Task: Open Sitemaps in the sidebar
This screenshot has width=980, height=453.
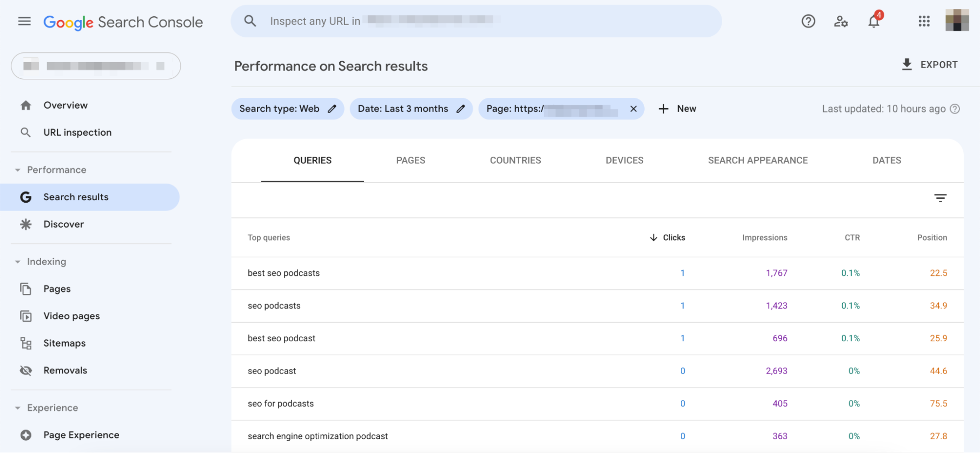Action: [64, 343]
